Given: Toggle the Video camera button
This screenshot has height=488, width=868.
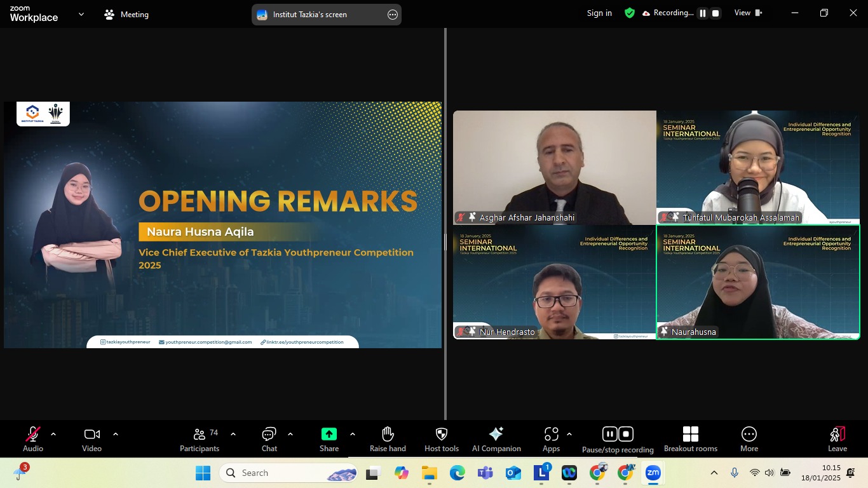Looking at the screenshot, I should click(92, 439).
